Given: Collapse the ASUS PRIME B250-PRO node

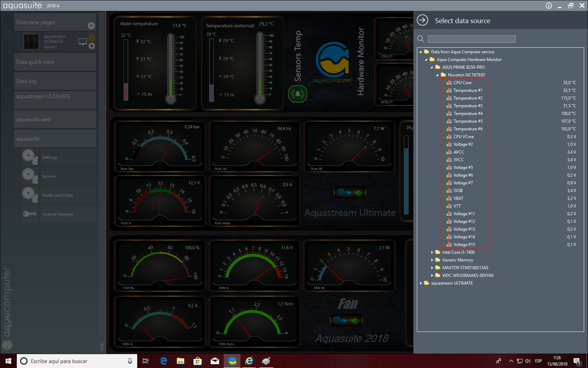Looking at the screenshot, I should click(432, 67).
